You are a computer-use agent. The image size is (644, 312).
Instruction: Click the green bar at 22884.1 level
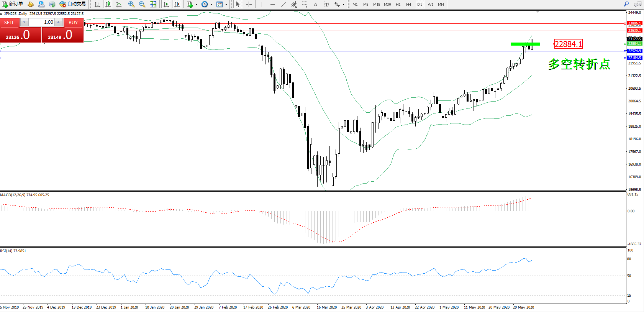525,44
